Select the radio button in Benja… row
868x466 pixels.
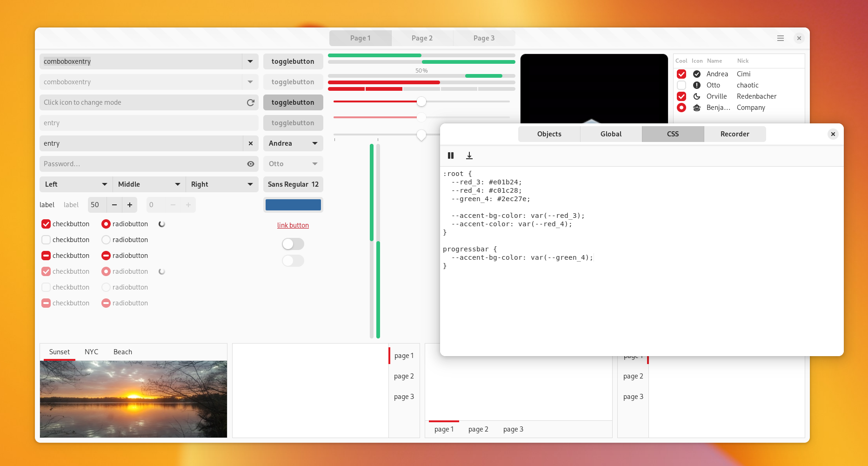pos(681,108)
